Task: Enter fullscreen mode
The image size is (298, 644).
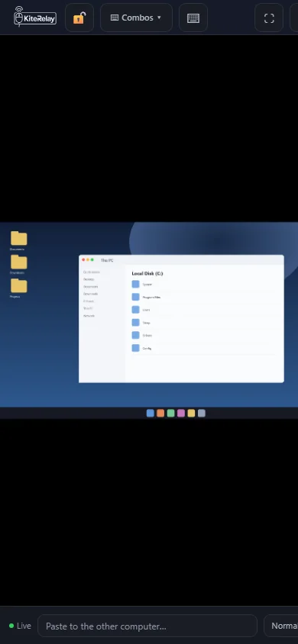Action: [269, 18]
